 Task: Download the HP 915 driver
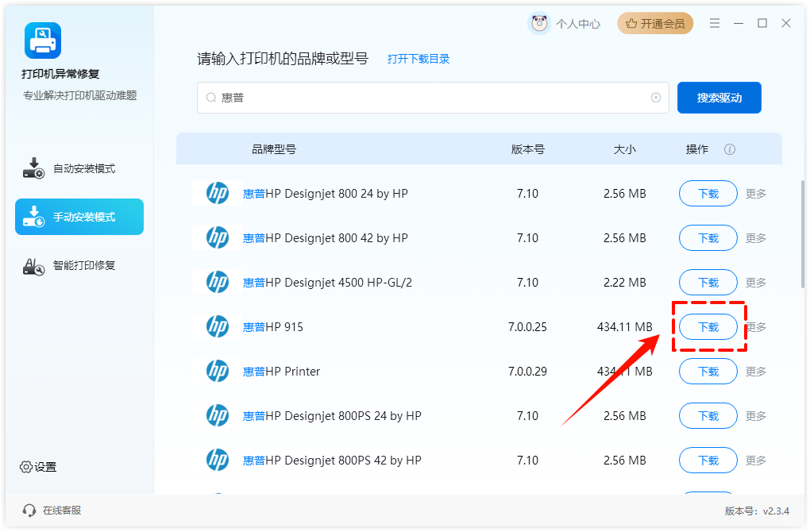click(708, 326)
